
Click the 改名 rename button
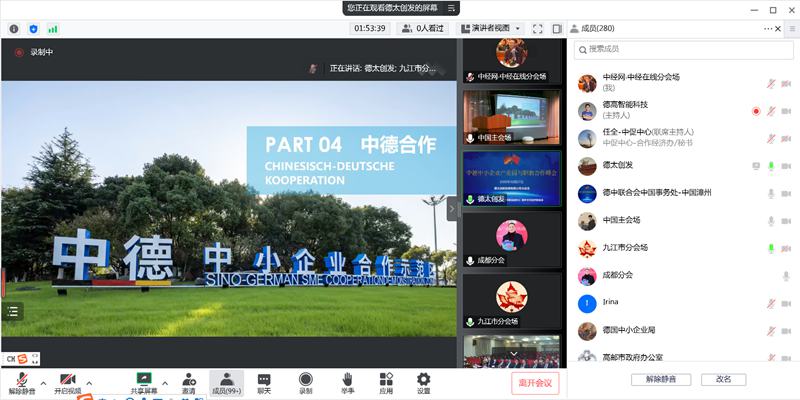coord(723,379)
